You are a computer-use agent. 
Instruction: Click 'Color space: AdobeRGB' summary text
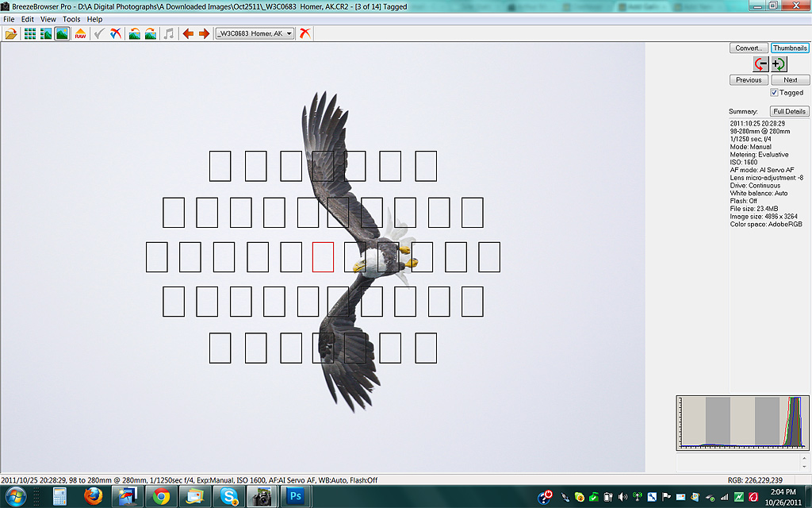pyautogui.click(x=766, y=225)
